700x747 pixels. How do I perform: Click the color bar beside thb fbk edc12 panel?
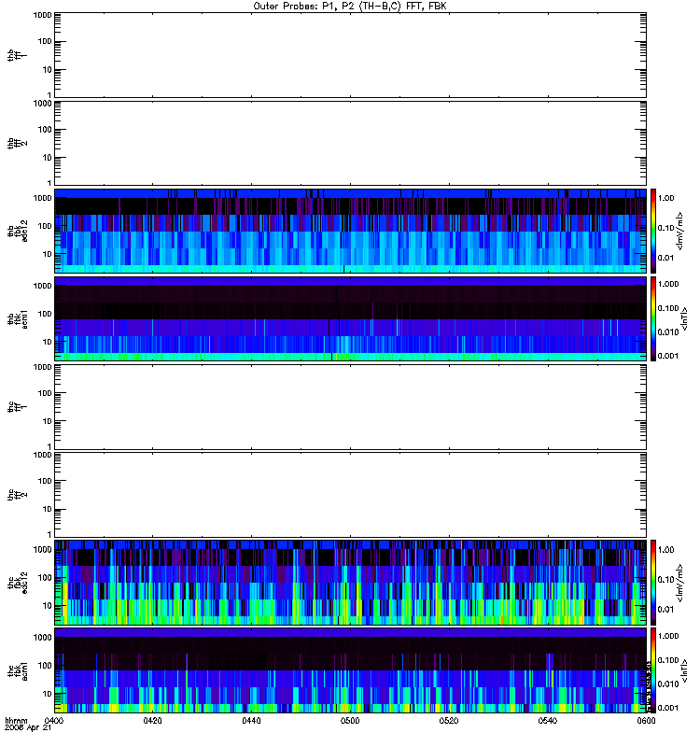(653, 231)
